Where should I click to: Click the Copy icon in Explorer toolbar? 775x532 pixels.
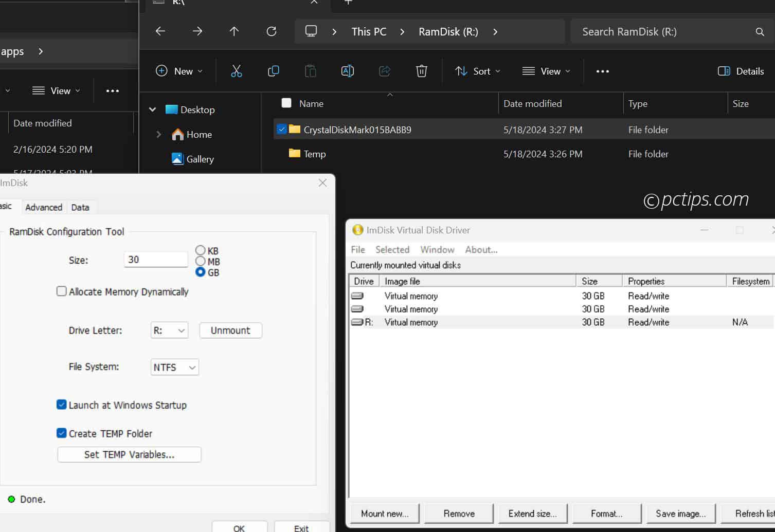pyautogui.click(x=273, y=71)
